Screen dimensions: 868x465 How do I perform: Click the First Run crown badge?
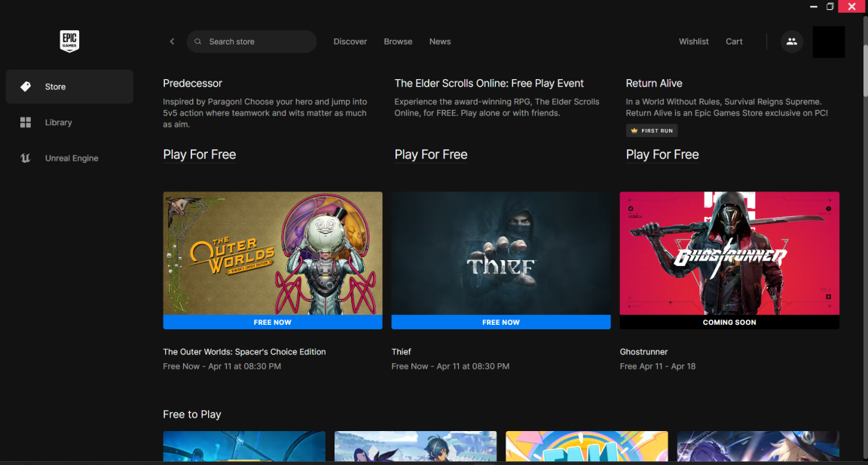[652, 130]
